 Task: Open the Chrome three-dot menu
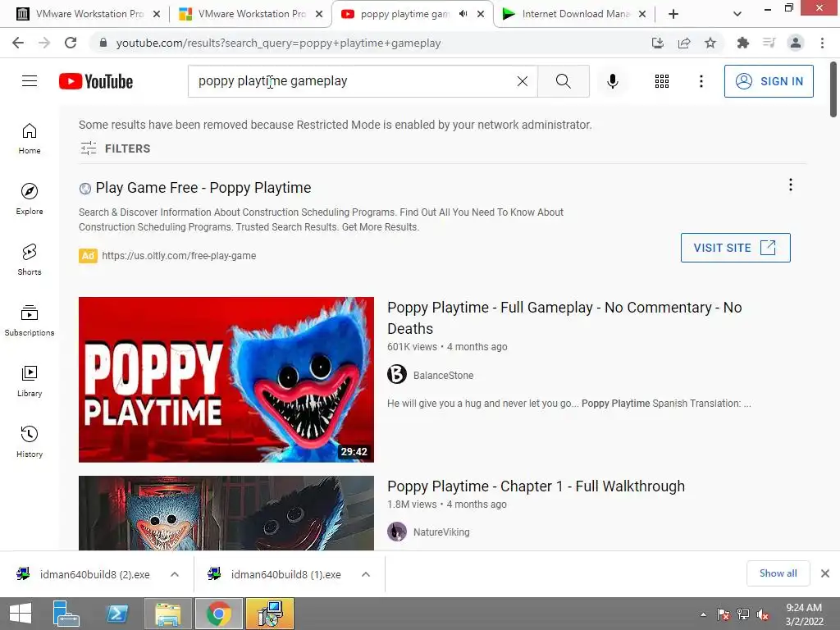822,43
